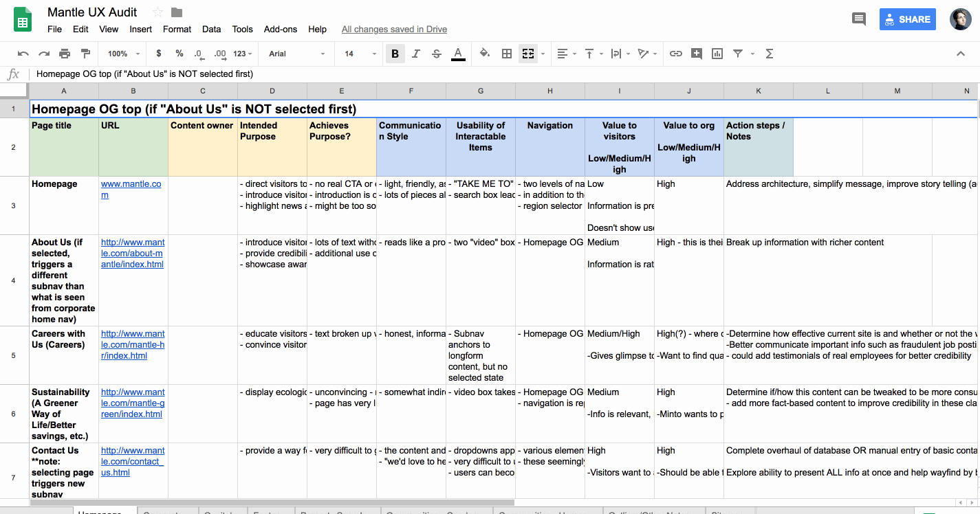
Task: Open the Tools menu
Action: 243,29
